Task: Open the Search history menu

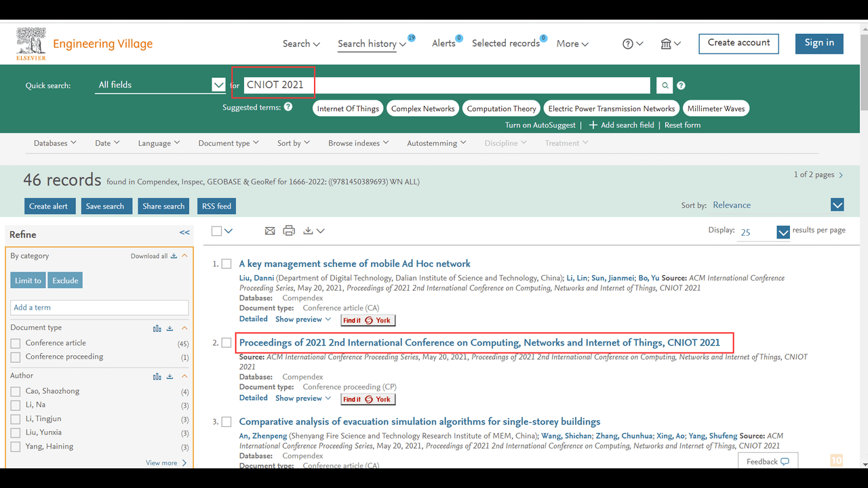Action: click(x=372, y=43)
